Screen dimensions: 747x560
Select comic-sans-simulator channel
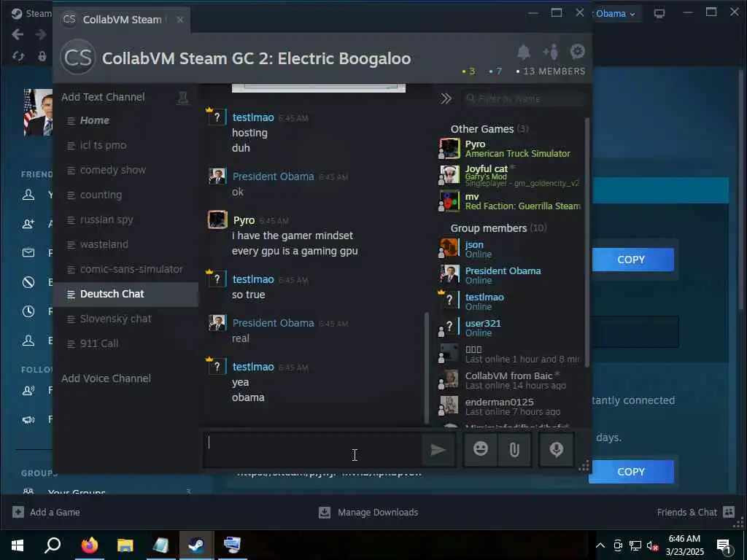(125, 269)
